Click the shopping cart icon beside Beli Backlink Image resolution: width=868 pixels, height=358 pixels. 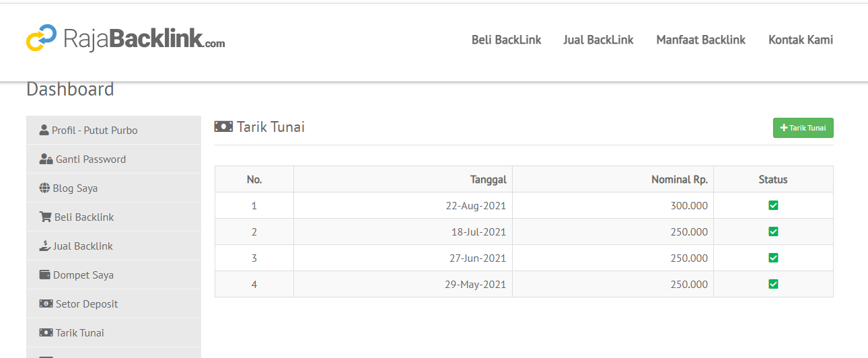(46, 217)
